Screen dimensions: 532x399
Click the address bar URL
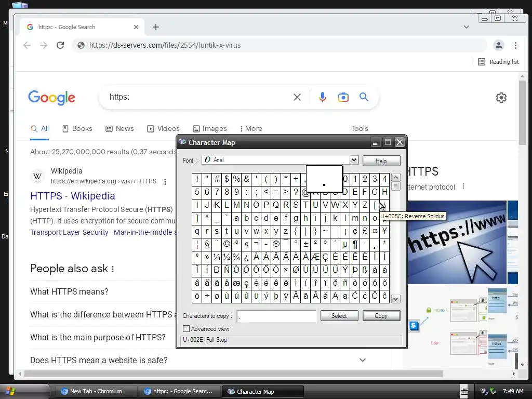pos(165,45)
